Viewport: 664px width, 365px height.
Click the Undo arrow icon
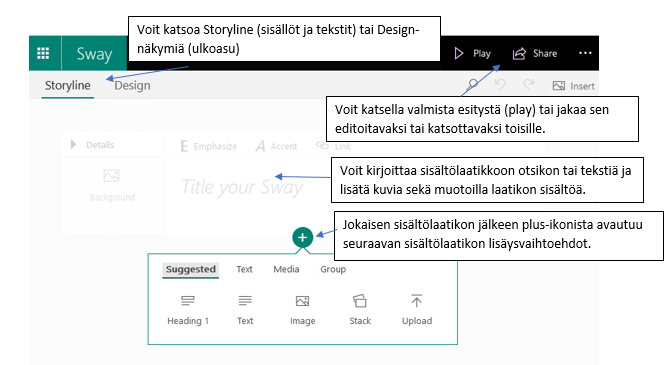pos(500,85)
